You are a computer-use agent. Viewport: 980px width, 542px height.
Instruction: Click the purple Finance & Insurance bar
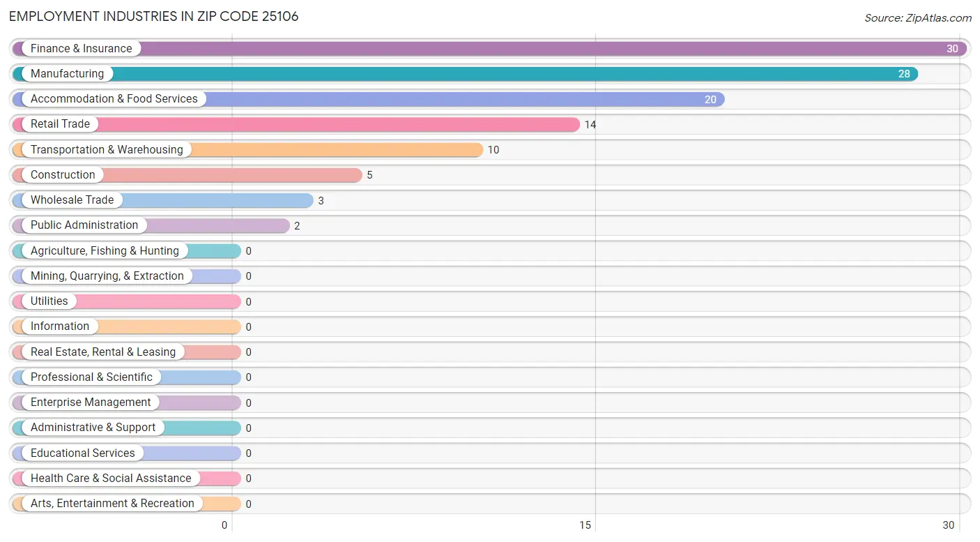(489, 48)
